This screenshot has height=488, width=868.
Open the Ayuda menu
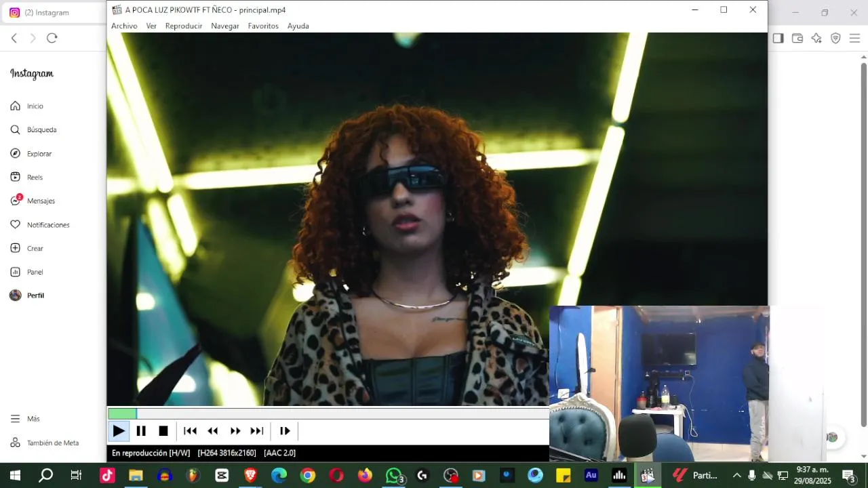pos(298,26)
